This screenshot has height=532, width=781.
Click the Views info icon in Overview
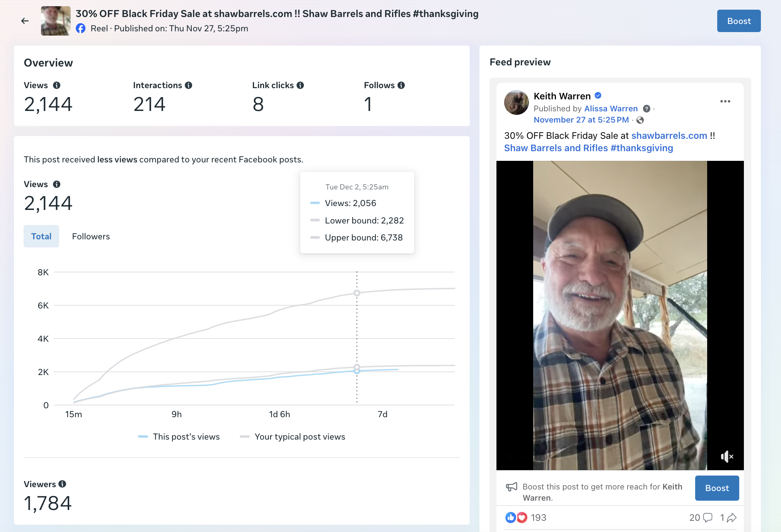(x=56, y=85)
